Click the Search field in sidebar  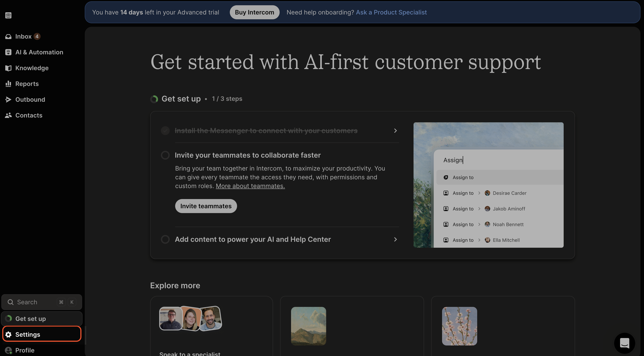42,302
